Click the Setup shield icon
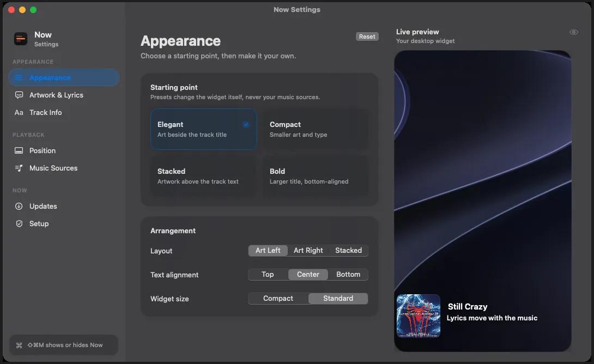Image resolution: width=594 pixels, height=364 pixels. click(x=19, y=224)
